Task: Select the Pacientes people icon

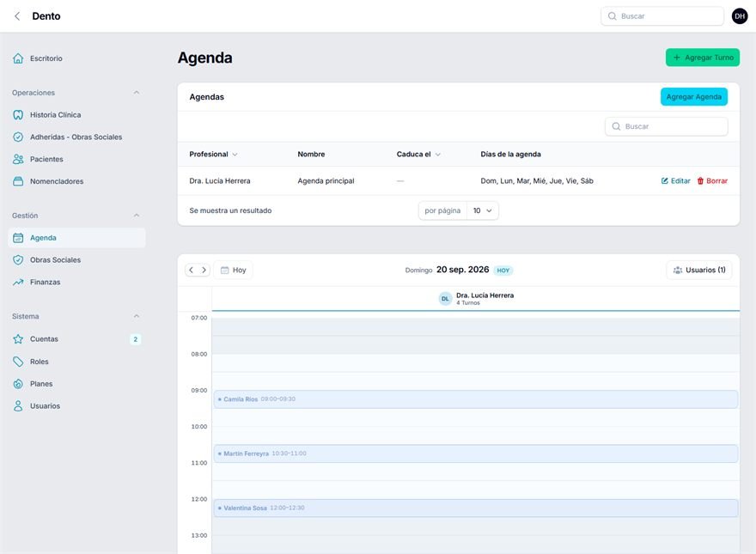Action: (x=18, y=159)
